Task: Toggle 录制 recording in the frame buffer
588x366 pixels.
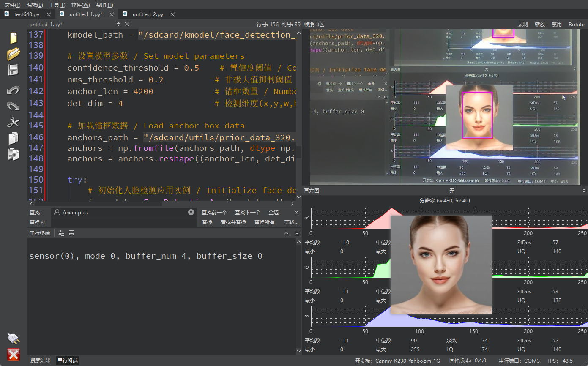Action: 523,25
